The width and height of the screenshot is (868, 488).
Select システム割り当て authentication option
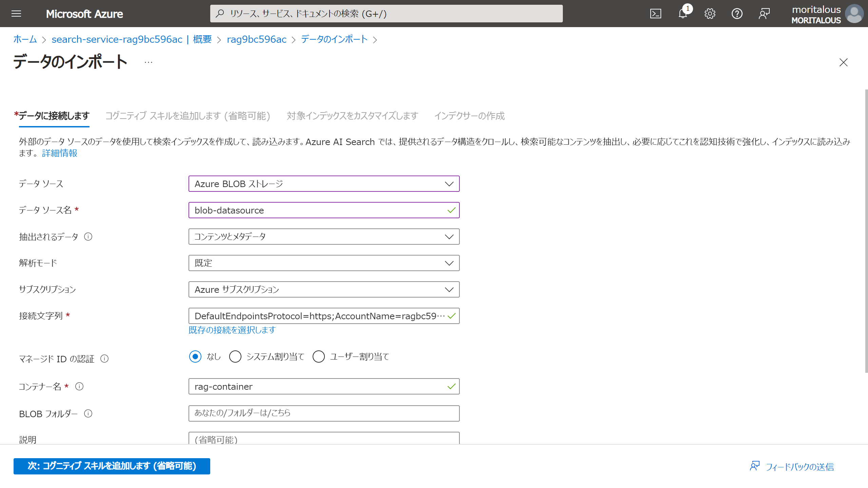(x=235, y=357)
